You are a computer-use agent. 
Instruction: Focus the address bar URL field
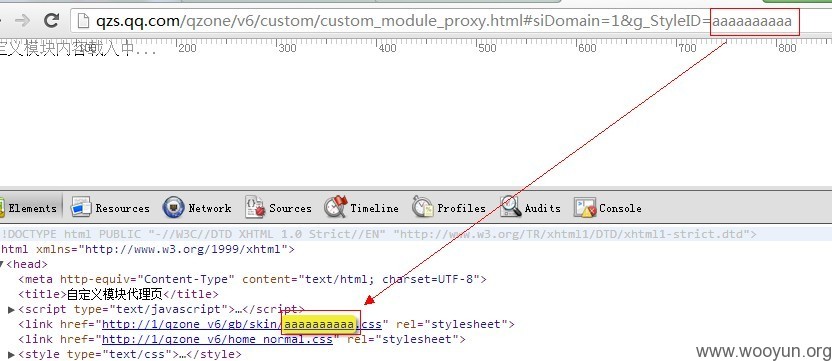pos(451,21)
